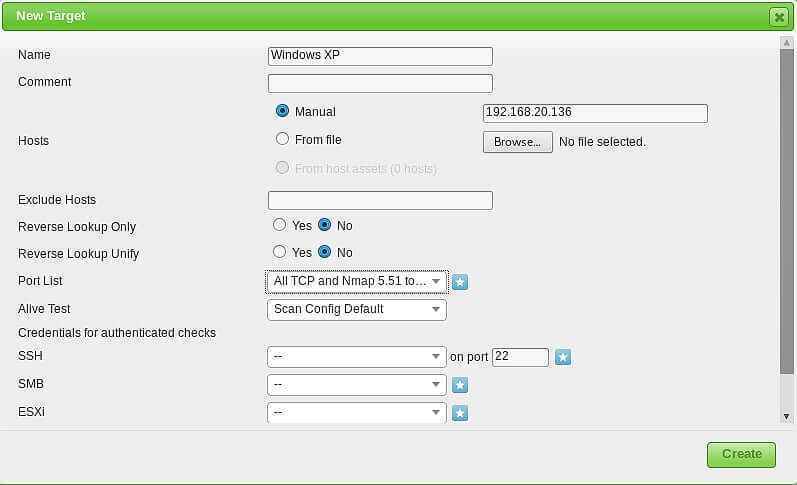Select the From file hosts option
The width and height of the screenshot is (797, 485).
(282, 139)
